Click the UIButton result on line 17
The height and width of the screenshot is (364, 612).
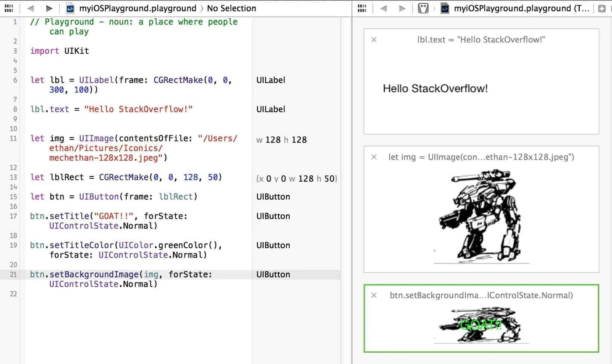273,216
